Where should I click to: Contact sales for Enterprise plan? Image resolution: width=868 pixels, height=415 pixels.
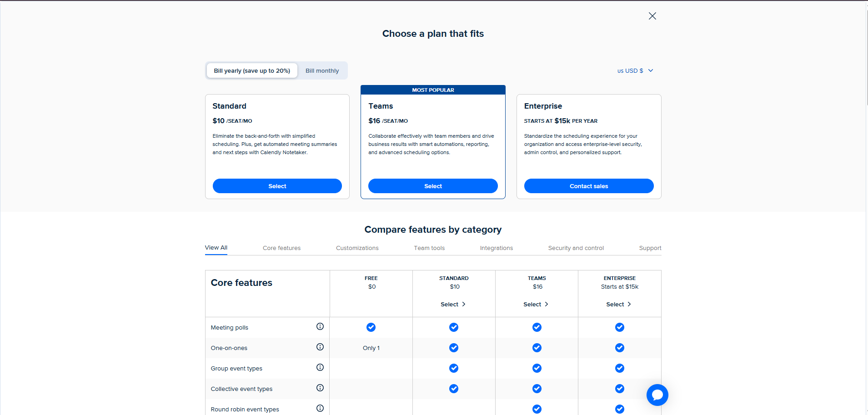pos(589,186)
